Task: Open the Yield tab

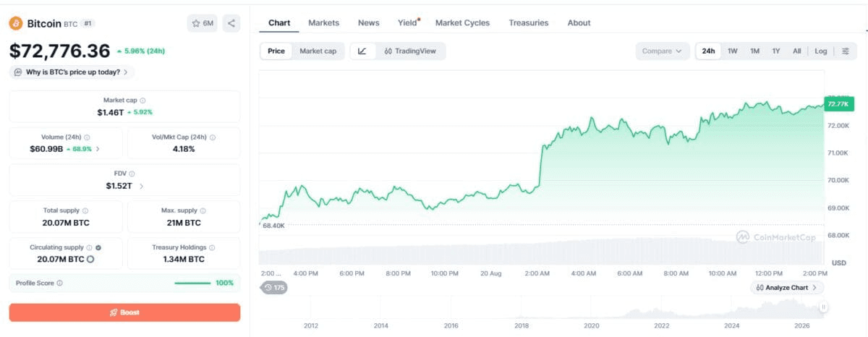Action: pos(408,23)
